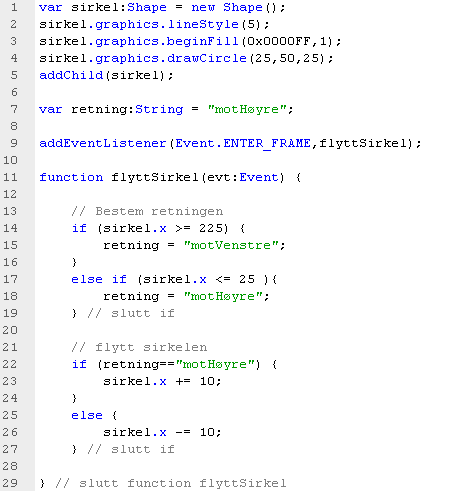Select line number 11 in the gutter
450x491 pixels.
[10, 177]
